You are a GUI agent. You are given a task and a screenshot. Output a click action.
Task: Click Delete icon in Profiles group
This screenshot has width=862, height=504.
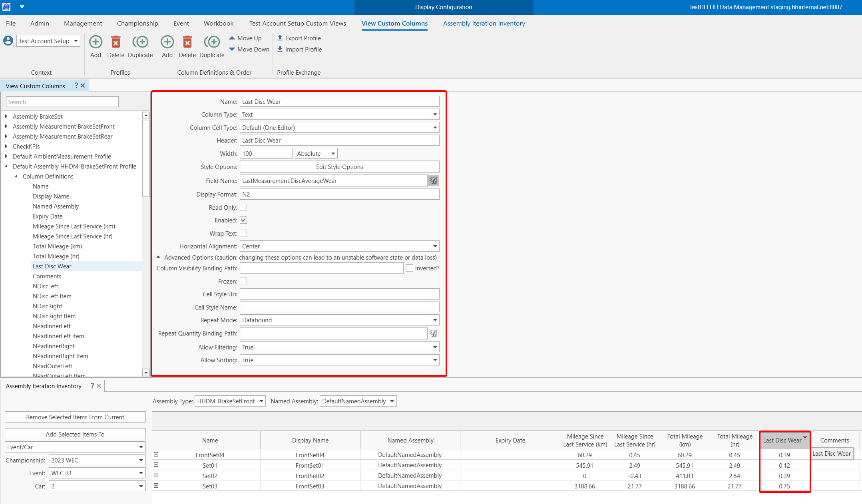(x=115, y=42)
